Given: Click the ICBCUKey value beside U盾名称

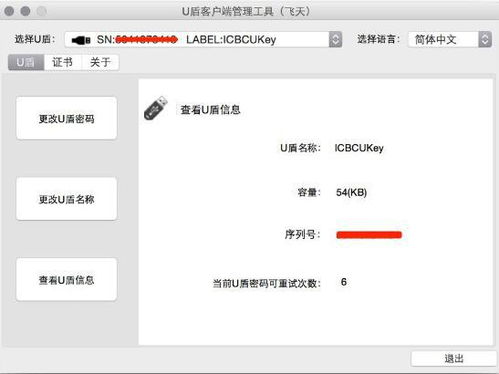Looking at the screenshot, I should pos(359,148).
